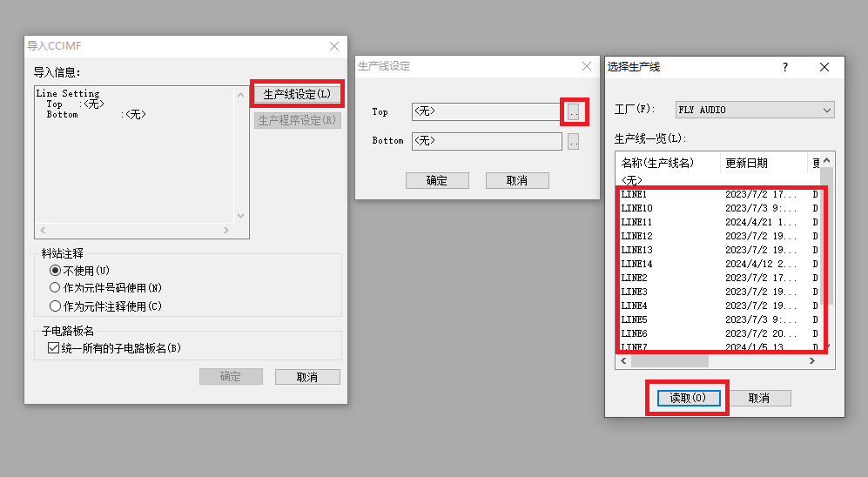The width and height of the screenshot is (868, 477).
Task: Click the Top browse ellipsis button
Action: 573,111
